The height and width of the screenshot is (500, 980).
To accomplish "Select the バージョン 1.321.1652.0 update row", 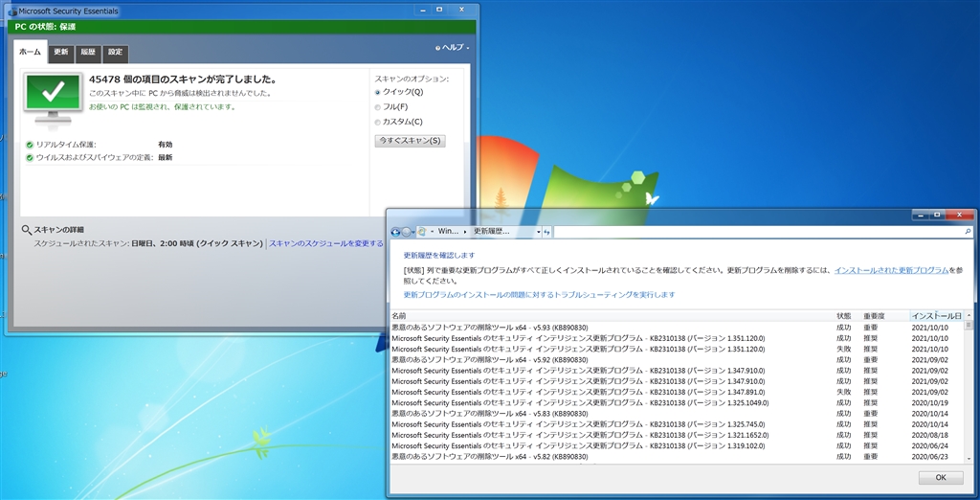I will tap(677, 435).
